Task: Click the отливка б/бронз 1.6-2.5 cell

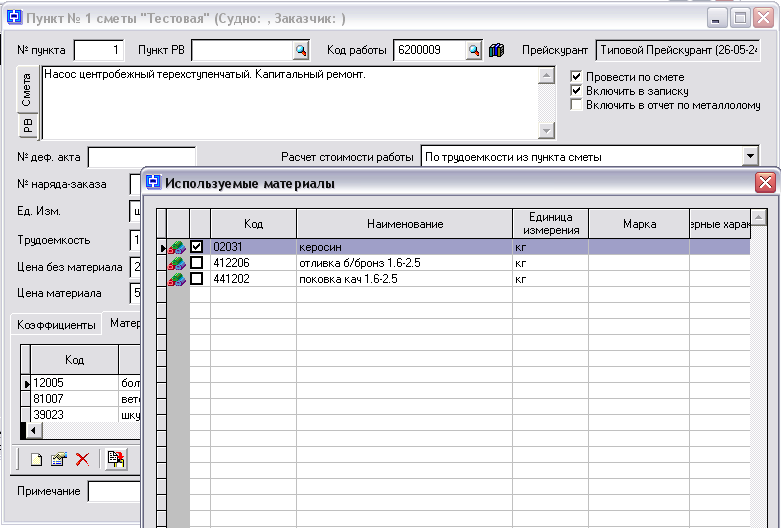Action: (405, 263)
